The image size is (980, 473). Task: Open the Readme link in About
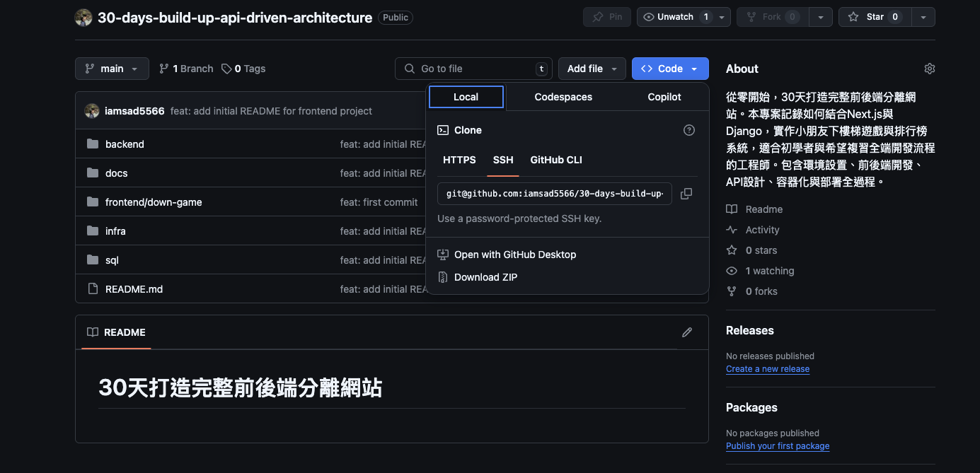click(754, 209)
